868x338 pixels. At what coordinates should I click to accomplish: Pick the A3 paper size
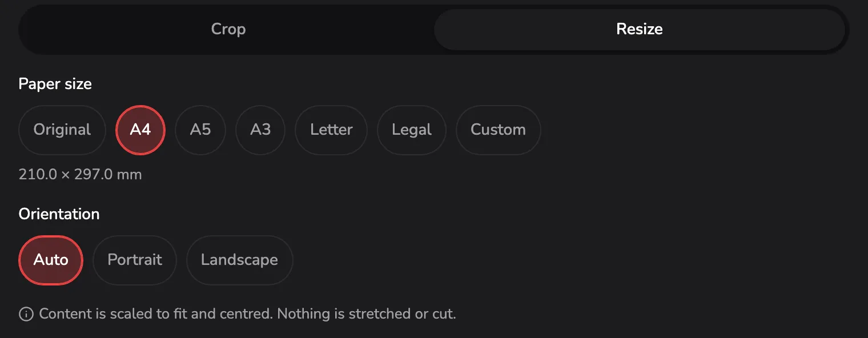pyautogui.click(x=260, y=130)
